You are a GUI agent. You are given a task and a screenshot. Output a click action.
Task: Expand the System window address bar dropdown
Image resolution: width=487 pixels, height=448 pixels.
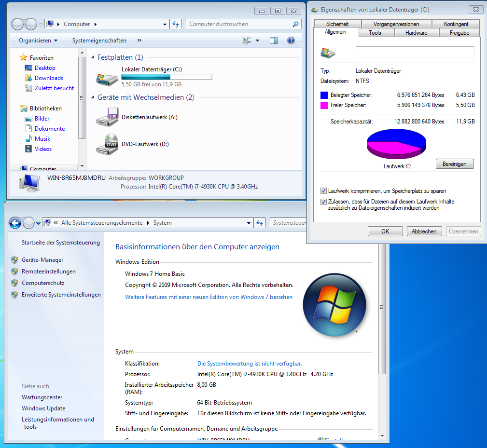coord(249,223)
